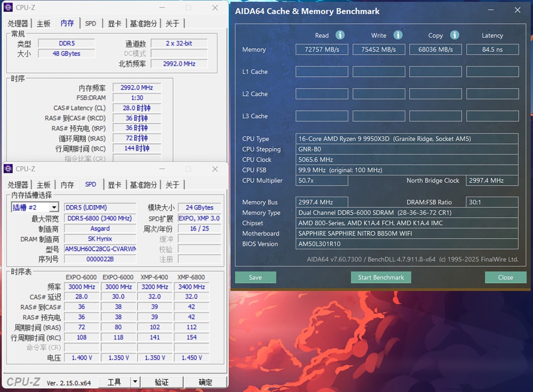Go to 内存 tab in lower CPU-Z window
Viewport: 533px width, 392px height.
pos(67,185)
